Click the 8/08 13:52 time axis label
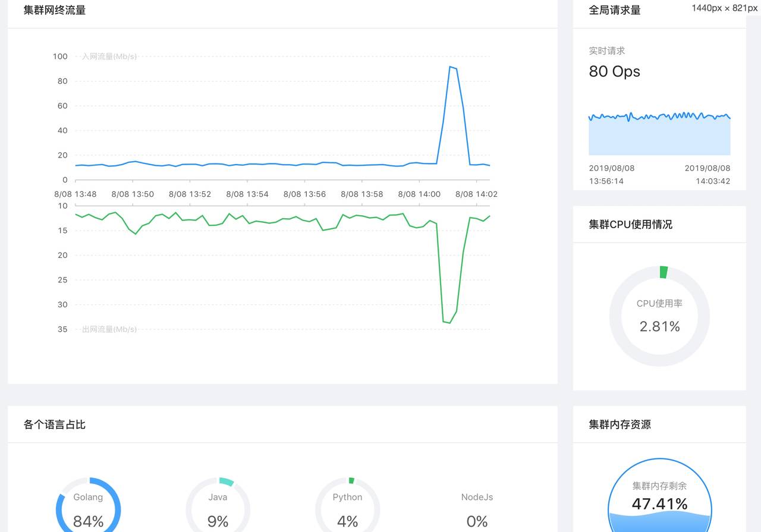The height and width of the screenshot is (532, 761). pos(190,194)
